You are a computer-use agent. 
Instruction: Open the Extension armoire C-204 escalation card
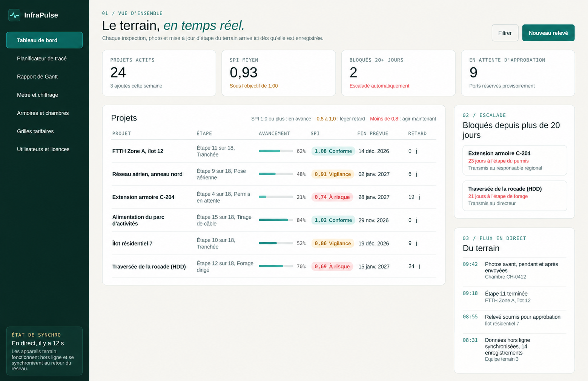514,160
